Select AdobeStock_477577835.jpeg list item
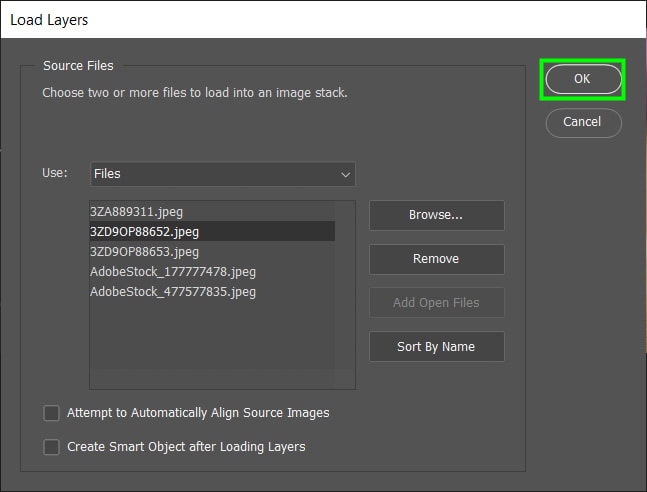 click(x=172, y=292)
